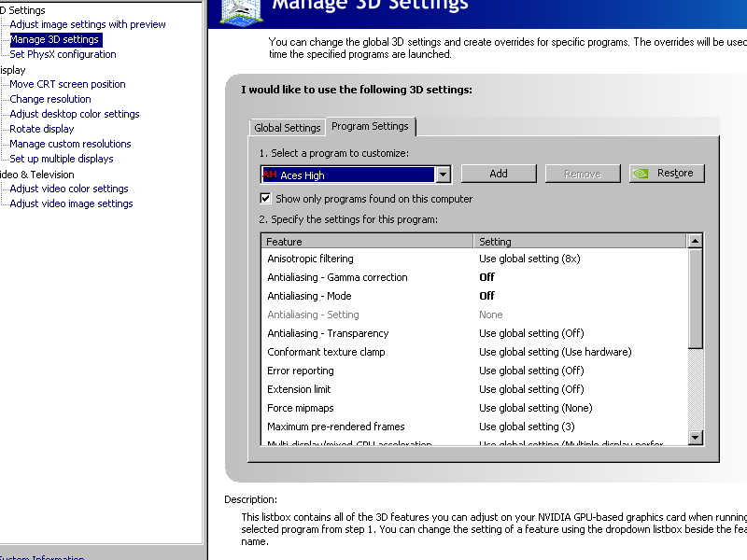Select the Conformant texture clamp feature
747x560 pixels.
[326, 352]
